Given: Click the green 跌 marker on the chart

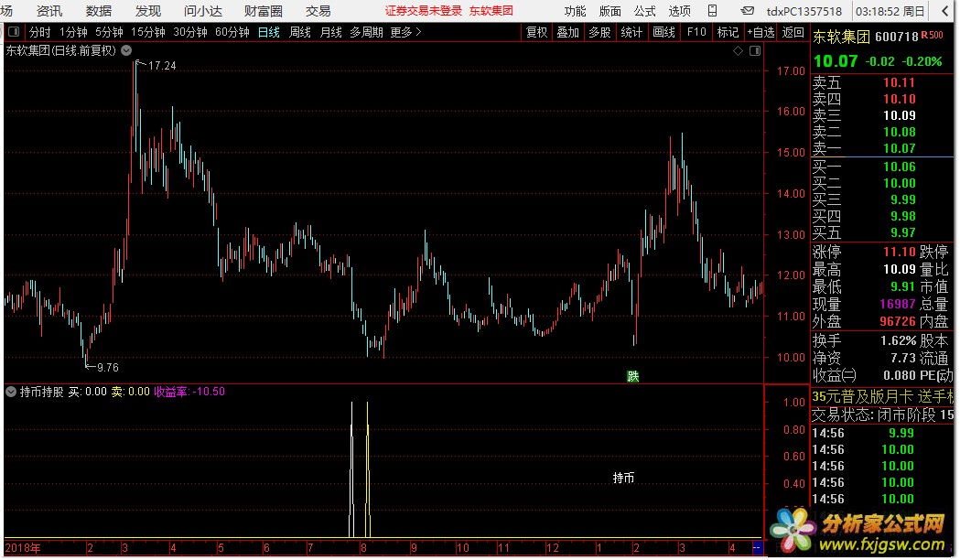Looking at the screenshot, I should pyautogui.click(x=632, y=376).
